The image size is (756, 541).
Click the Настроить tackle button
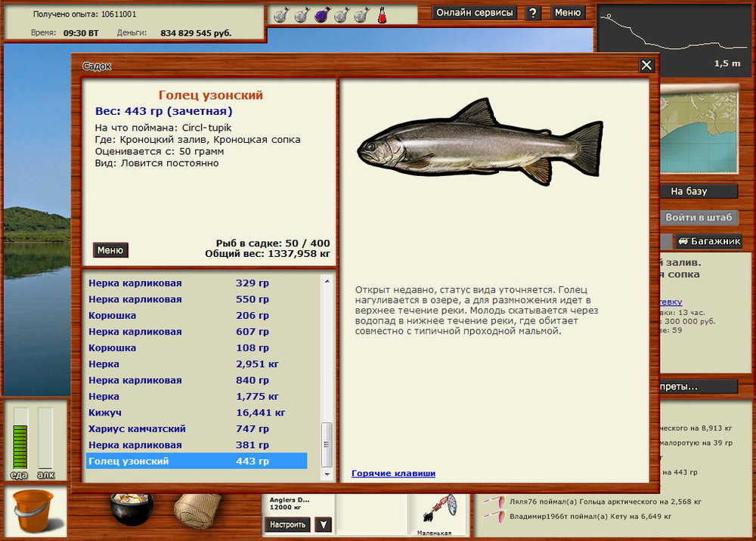pos(287,524)
